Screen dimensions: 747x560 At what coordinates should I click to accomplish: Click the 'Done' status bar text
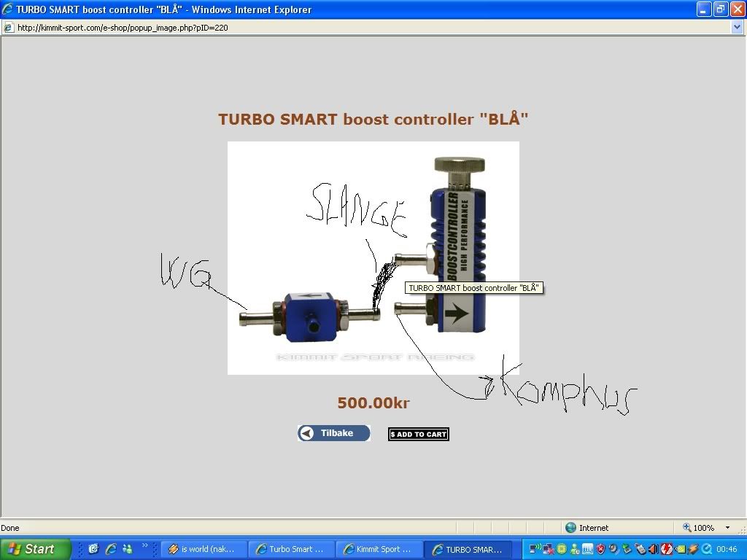[10, 528]
